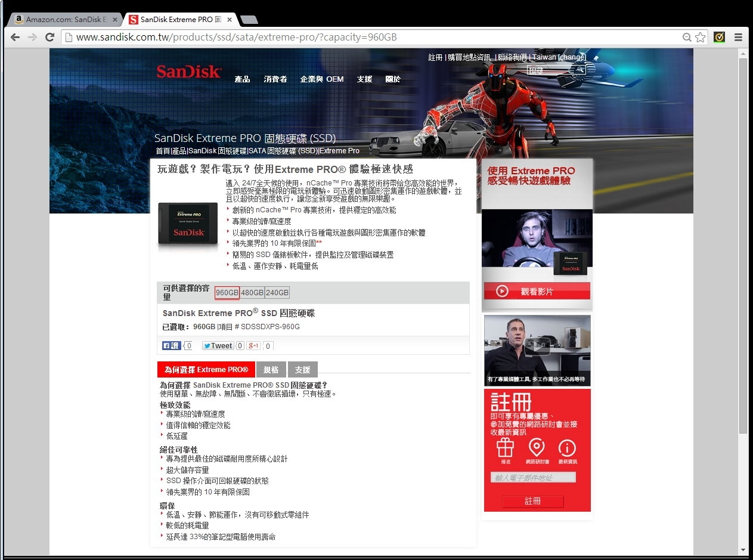Image resolution: width=753 pixels, height=560 pixels.
Task: Open the 產品 navigation menu
Action: pos(242,79)
